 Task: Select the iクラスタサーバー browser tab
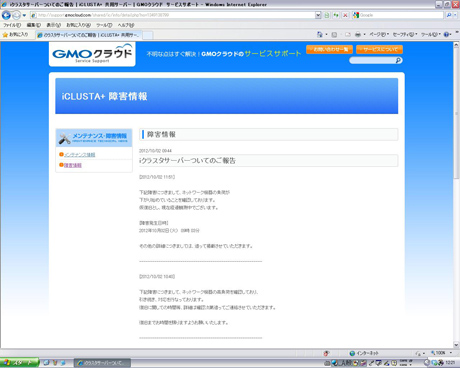[x=89, y=35]
